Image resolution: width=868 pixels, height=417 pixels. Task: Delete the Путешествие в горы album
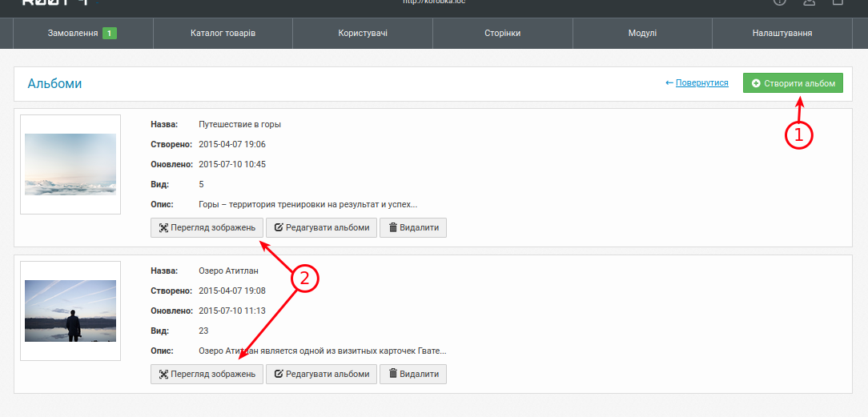point(413,227)
